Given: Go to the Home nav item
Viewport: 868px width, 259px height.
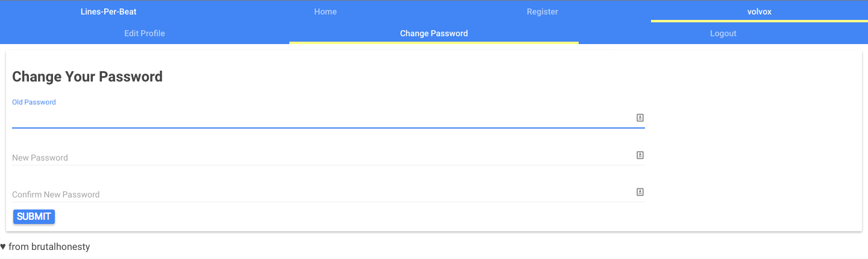Looking at the screenshot, I should 325,11.
